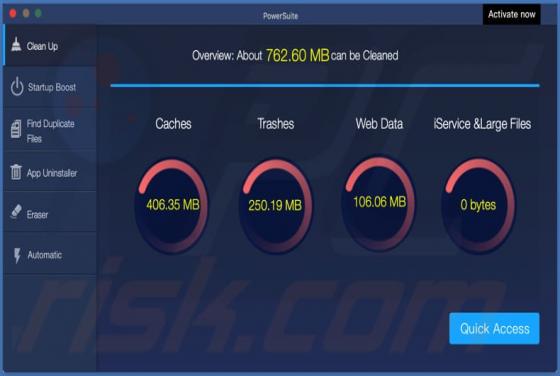Maximize window with the green button

[x=38, y=14]
